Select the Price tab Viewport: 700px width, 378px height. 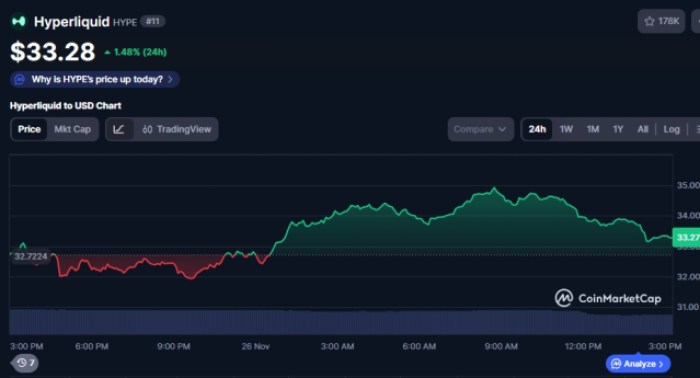[x=29, y=129]
